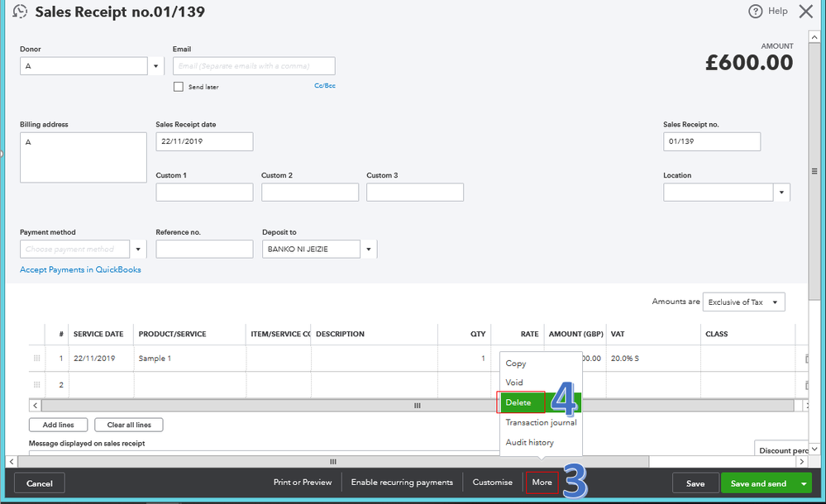The image size is (826, 504).
Task: Select Delete in the More menu
Action: (541, 402)
